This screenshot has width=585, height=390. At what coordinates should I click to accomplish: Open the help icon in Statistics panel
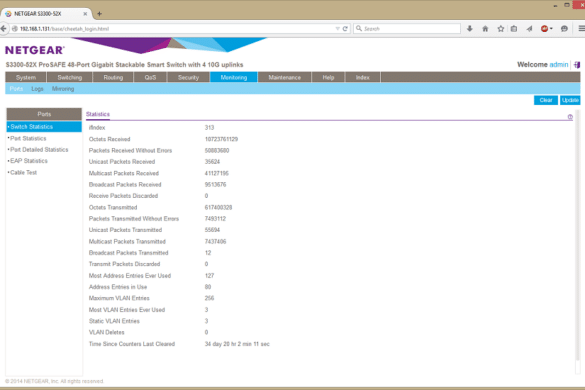click(x=570, y=117)
